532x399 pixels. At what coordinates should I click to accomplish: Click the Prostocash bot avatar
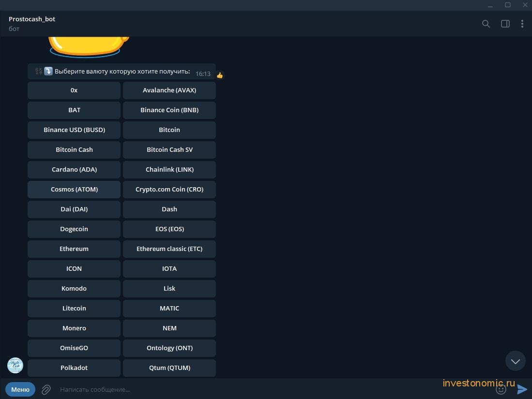(x=15, y=365)
